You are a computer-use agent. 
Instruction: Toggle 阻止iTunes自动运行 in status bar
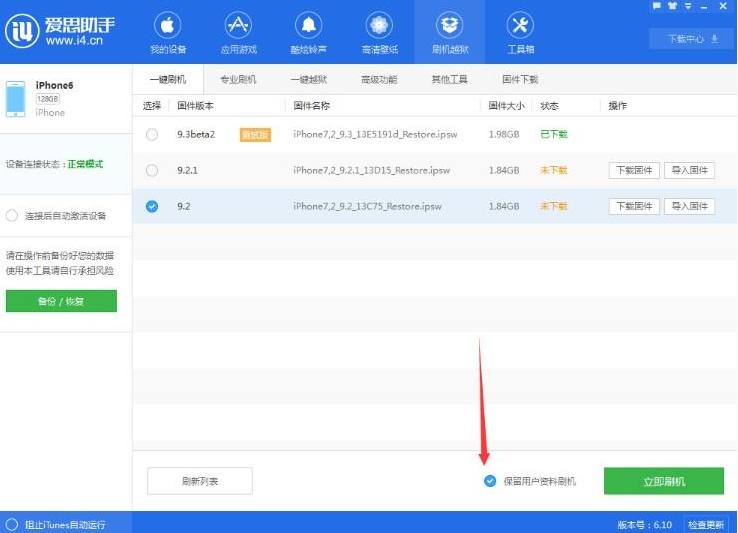(12, 524)
